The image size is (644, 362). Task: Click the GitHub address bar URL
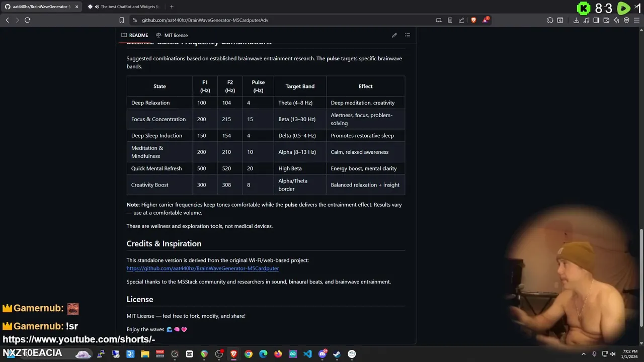pyautogui.click(x=205, y=20)
